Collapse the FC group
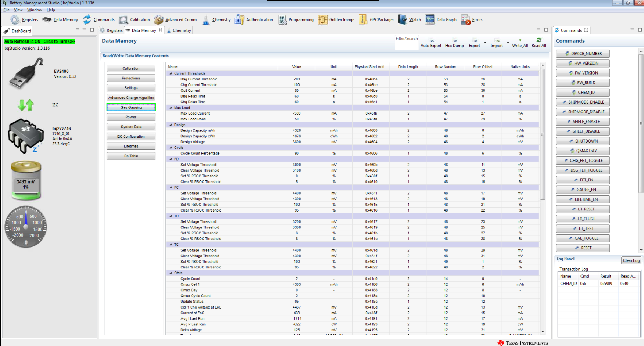The height and width of the screenshot is (346, 644). [171, 187]
